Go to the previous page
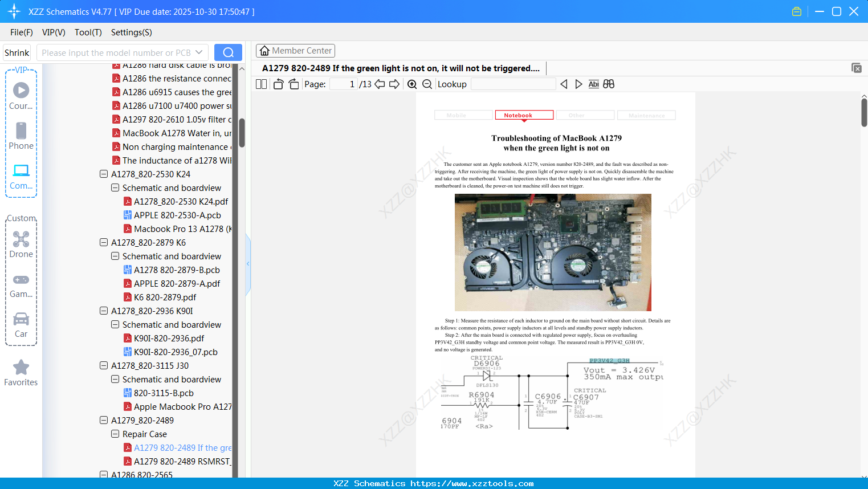The image size is (868, 489). click(x=380, y=84)
